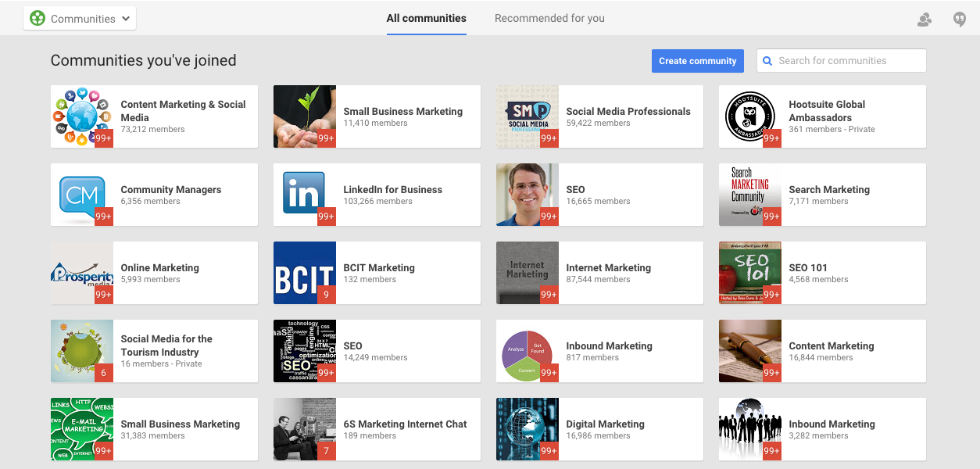
Task: Click the notification badge on 6S Marketing
Action: click(x=326, y=451)
